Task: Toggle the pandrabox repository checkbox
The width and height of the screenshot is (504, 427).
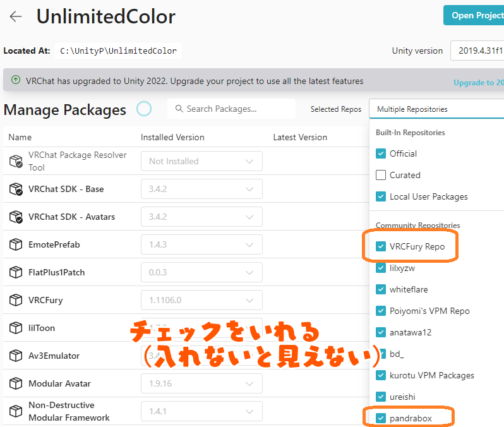Action: pyautogui.click(x=381, y=418)
